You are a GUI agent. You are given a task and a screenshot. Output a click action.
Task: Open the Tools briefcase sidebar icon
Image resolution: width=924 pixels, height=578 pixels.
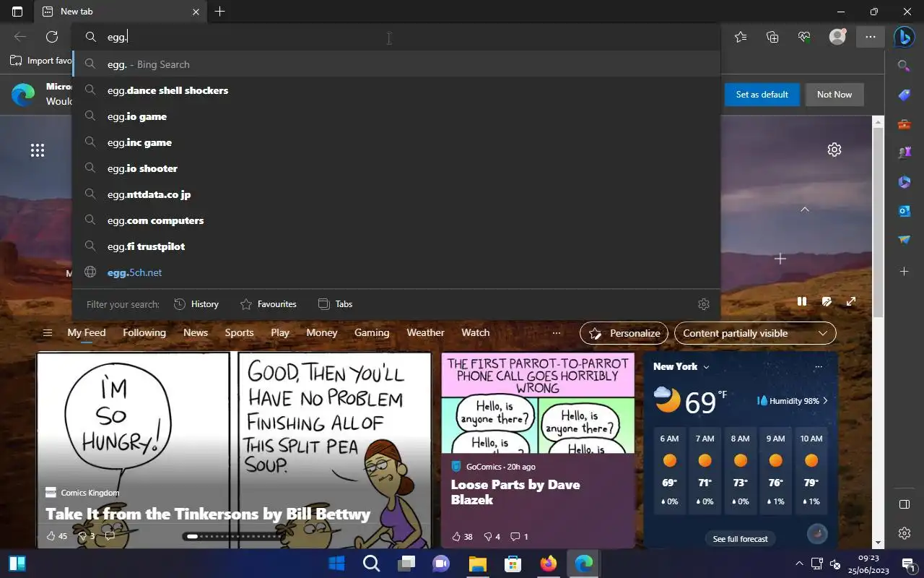click(x=904, y=124)
